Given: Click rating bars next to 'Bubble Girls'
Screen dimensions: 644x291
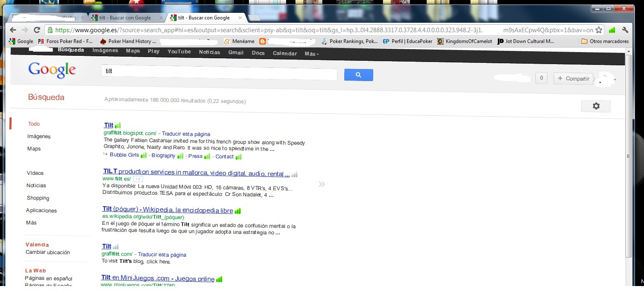Looking at the screenshot, I should 144,155.
